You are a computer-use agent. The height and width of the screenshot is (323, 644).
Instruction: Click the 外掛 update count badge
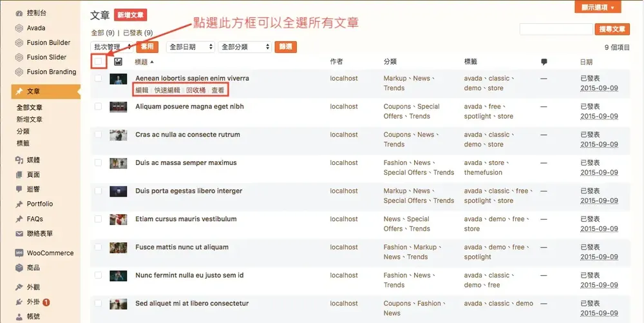pyautogui.click(x=46, y=302)
